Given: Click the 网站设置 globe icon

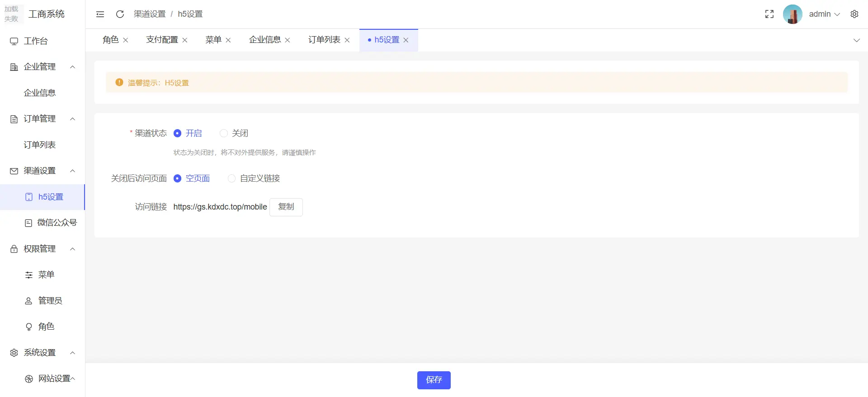Looking at the screenshot, I should pyautogui.click(x=29, y=378).
